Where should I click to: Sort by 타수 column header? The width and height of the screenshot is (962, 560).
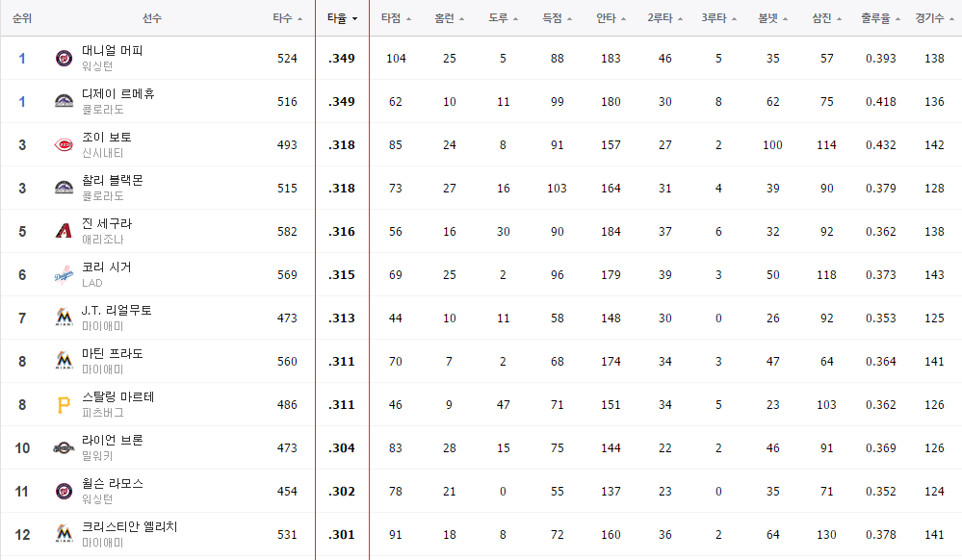[x=287, y=18]
